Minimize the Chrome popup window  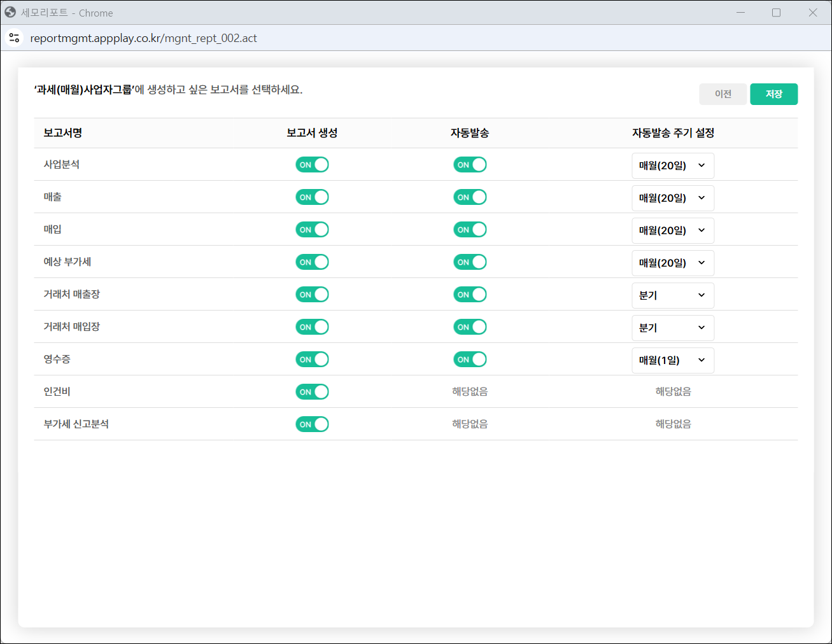(x=740, y=13)
